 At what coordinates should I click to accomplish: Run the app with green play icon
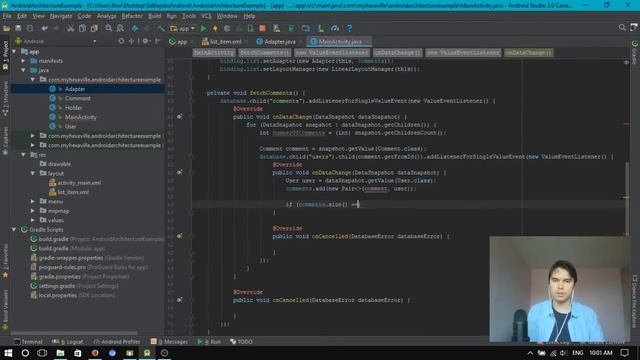tap(204, 28)
